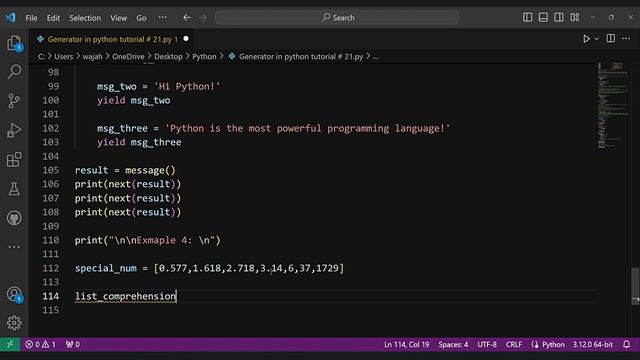Expand the wajah breadcrumb
640x360 pixels.
pos(93,57)
